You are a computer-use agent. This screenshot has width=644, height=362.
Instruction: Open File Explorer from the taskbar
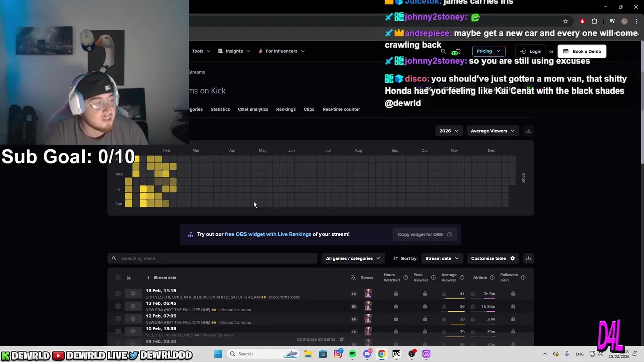(308, 354)
